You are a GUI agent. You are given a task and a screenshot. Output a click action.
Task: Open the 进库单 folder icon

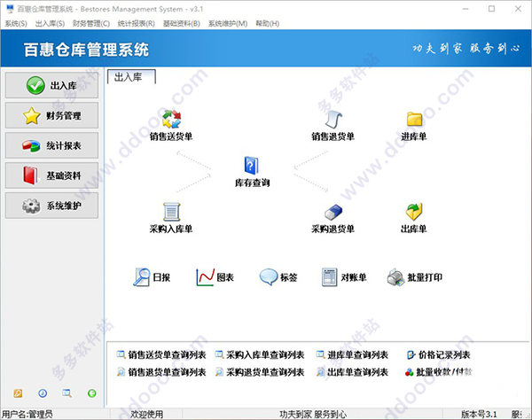(x=414, y=119)
